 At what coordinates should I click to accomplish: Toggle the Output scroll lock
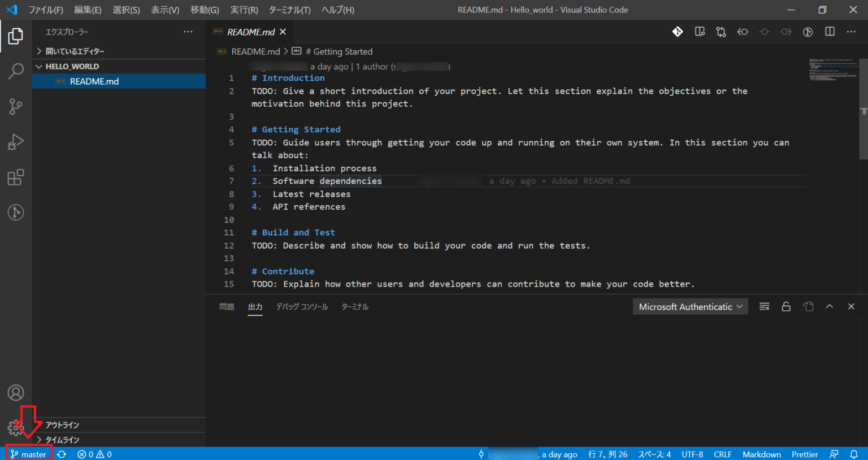(786, 306)
